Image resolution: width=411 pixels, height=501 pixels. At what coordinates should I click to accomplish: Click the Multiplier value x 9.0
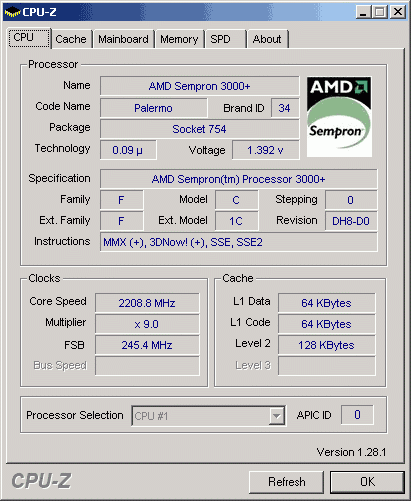[x=147, y=324]
